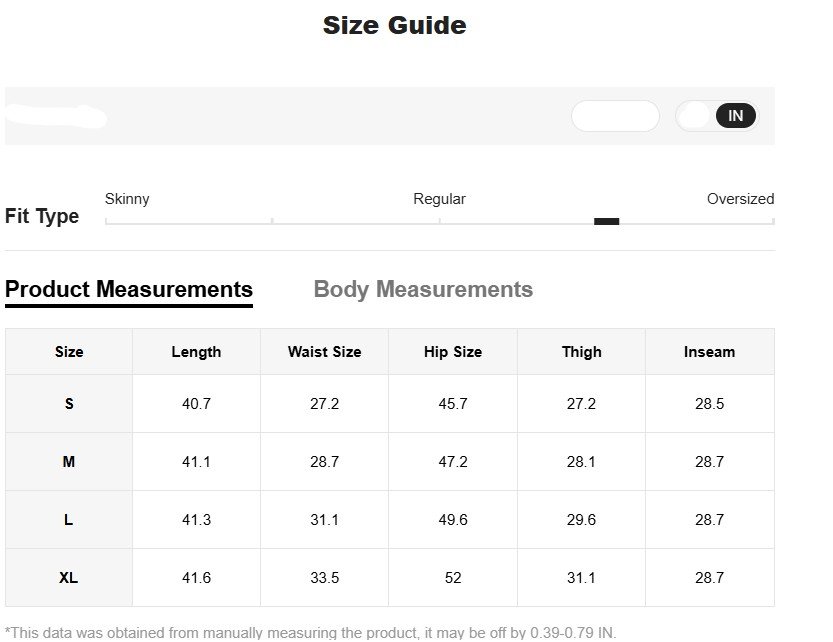The height and width of the screenshot is (642, 833).
Task: Click the Waist Size column header
Action: [x=324, y=352]
